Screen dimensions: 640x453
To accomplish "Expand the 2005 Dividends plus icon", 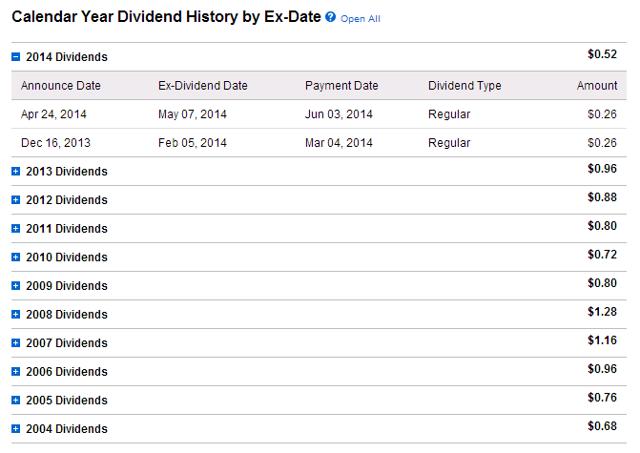I will pos(16,400).
